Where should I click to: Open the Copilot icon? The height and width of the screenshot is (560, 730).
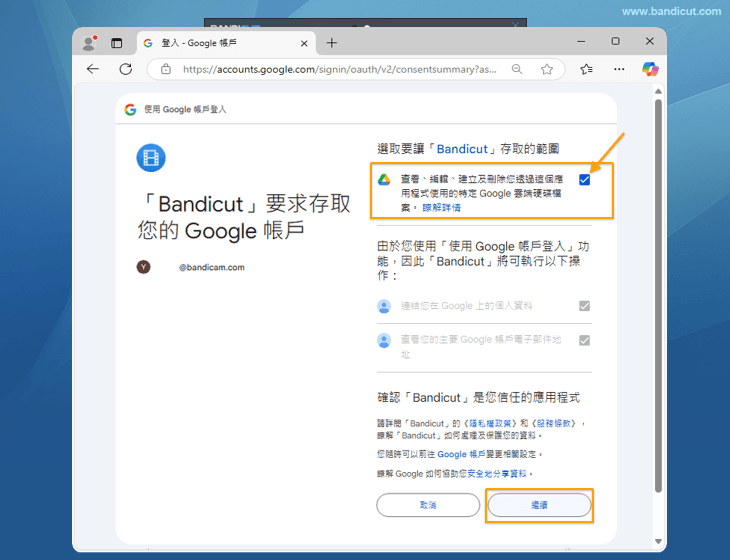click(x=650, y=69)
